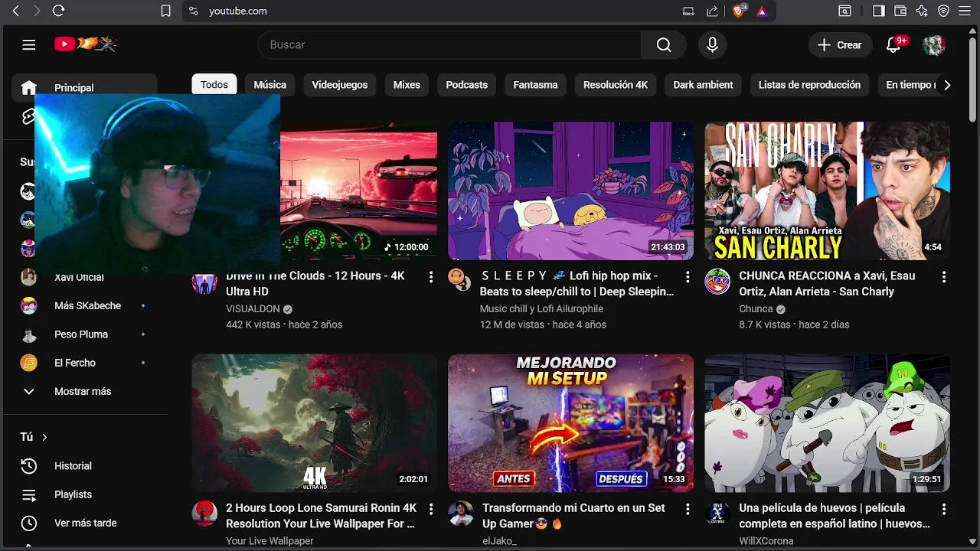The height and width of the screenshot is (551, 980).
Task: Open the account avatar menu
Action: [x=934, y=45]
